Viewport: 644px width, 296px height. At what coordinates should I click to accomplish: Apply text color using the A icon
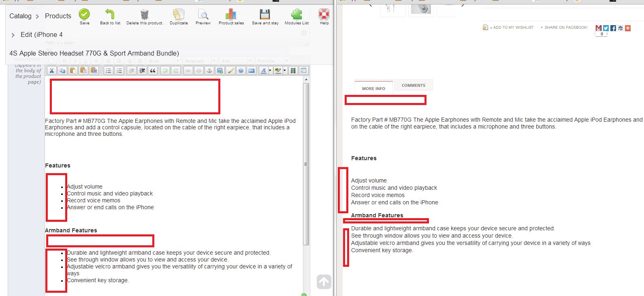[x=263, y=71]
